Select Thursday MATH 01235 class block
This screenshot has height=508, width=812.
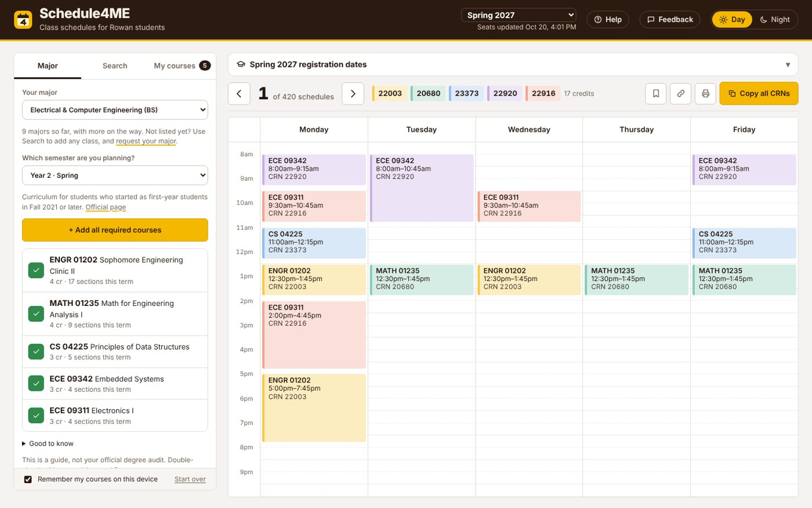[636, 280]
